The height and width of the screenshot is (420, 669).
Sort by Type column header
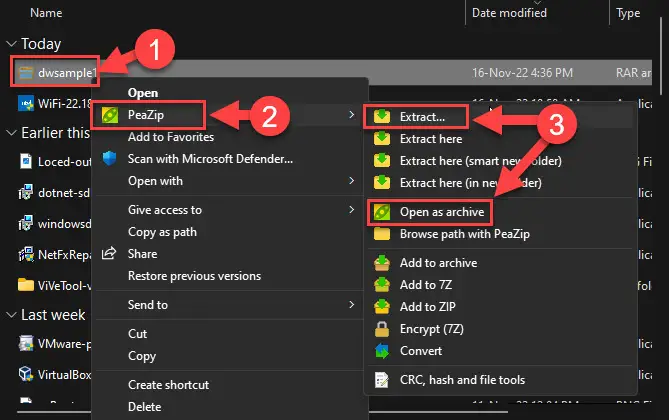628,13
